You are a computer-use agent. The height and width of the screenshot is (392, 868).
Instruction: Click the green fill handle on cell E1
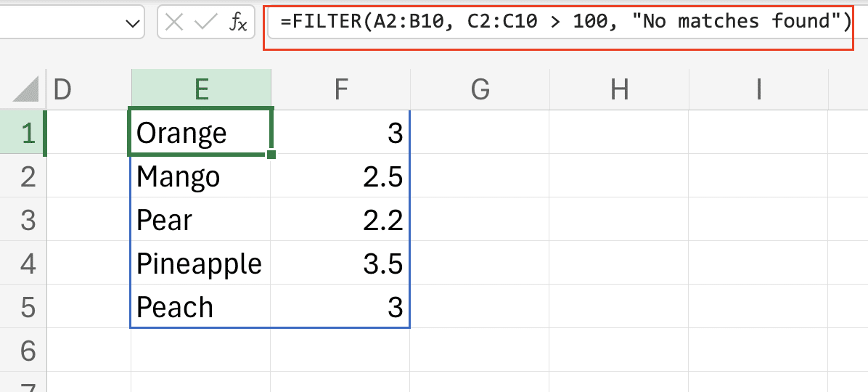point(271,154)
